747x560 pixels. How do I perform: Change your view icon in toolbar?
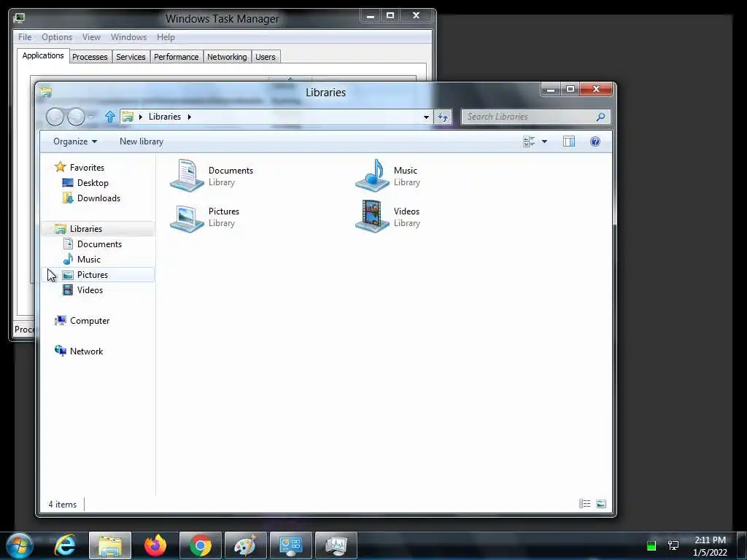tap(529, 141)
